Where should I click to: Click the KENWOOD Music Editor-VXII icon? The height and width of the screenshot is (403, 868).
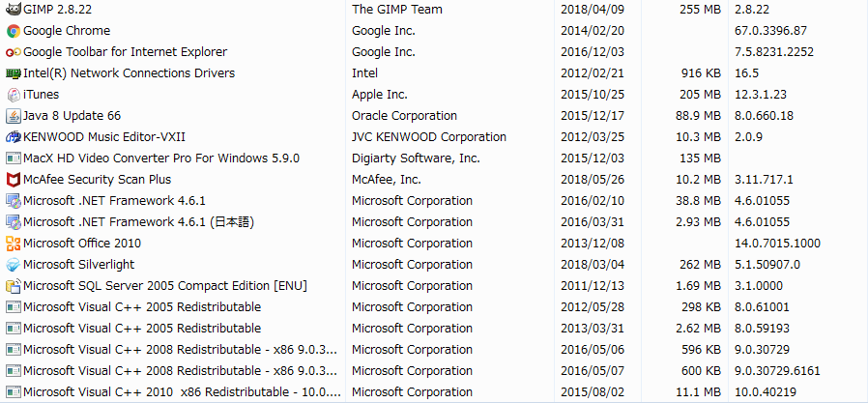[x=14, y=137]
